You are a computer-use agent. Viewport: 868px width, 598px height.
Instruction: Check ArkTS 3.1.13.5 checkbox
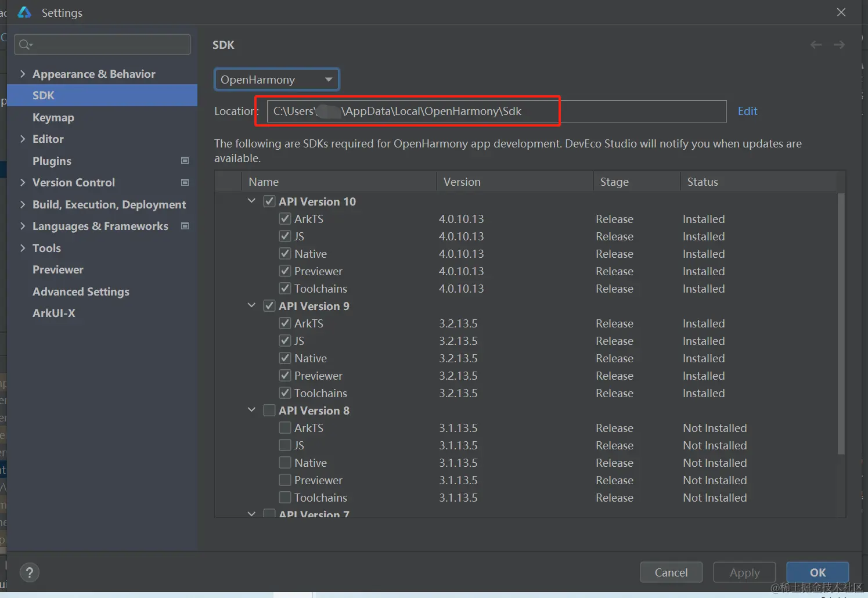click(285, 428)
